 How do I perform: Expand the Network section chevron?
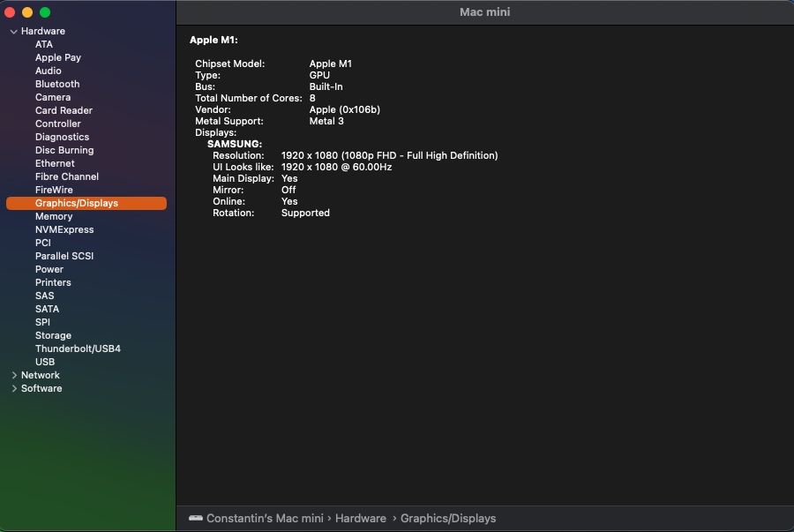click(x=14, y=375)
